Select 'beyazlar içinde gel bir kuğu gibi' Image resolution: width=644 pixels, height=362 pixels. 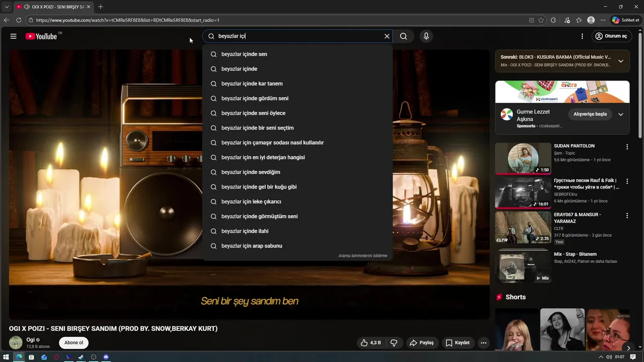[x=297, y=187]
